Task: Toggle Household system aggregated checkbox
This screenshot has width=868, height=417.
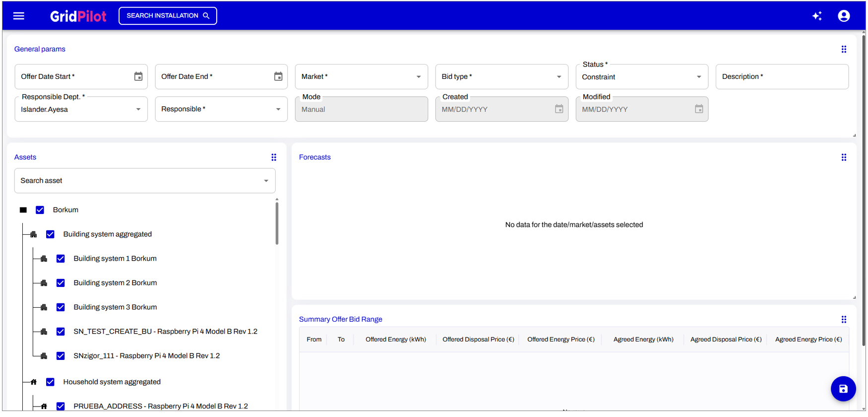Action: click(x=50, y=382)
